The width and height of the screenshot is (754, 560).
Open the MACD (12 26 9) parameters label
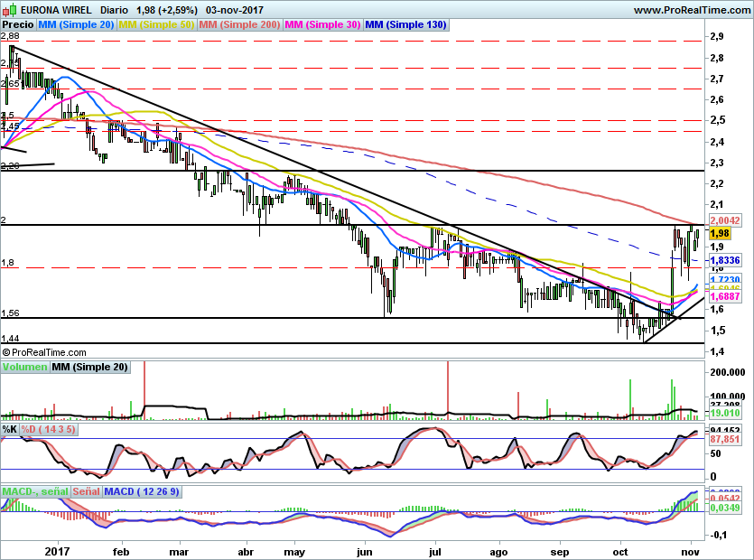click(x=142, y=491)
